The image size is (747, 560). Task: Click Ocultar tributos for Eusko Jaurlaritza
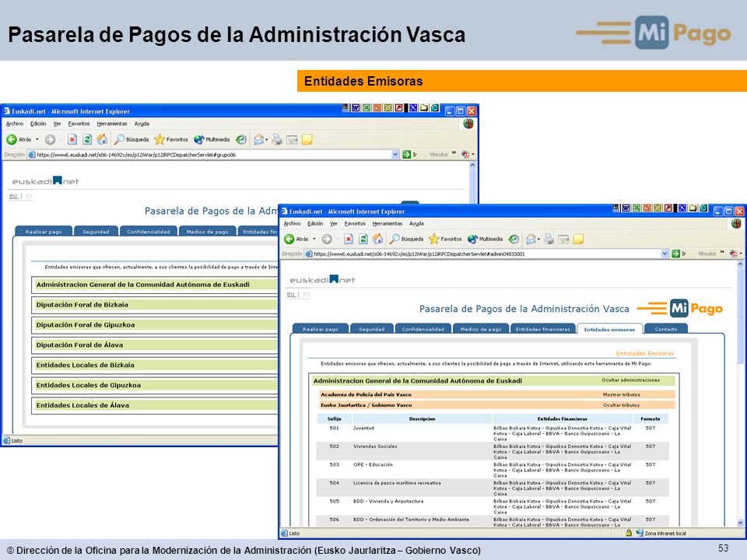pos(621,404)
